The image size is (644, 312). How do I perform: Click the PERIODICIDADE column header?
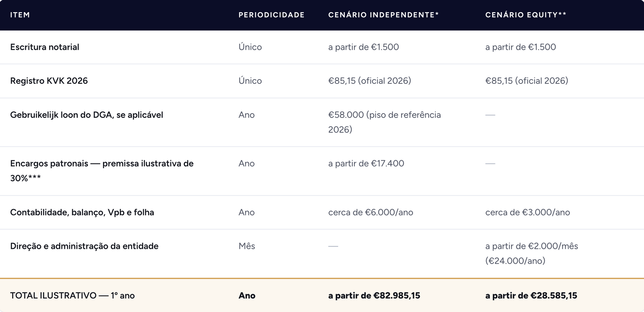[272, 15]
